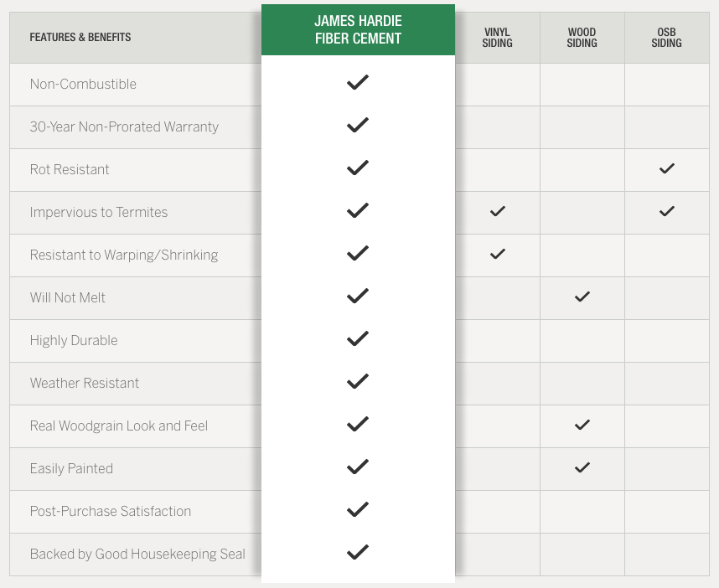Click James Hardie Highly Durable checkmark
719x588 pixels.
coord(358,338)
